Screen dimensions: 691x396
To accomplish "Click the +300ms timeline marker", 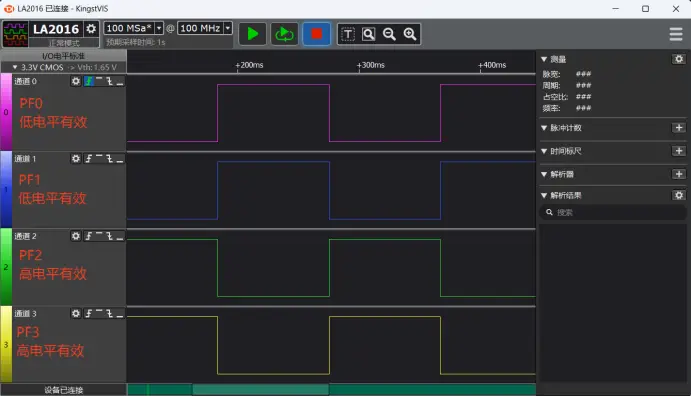I will pos(370,65).
